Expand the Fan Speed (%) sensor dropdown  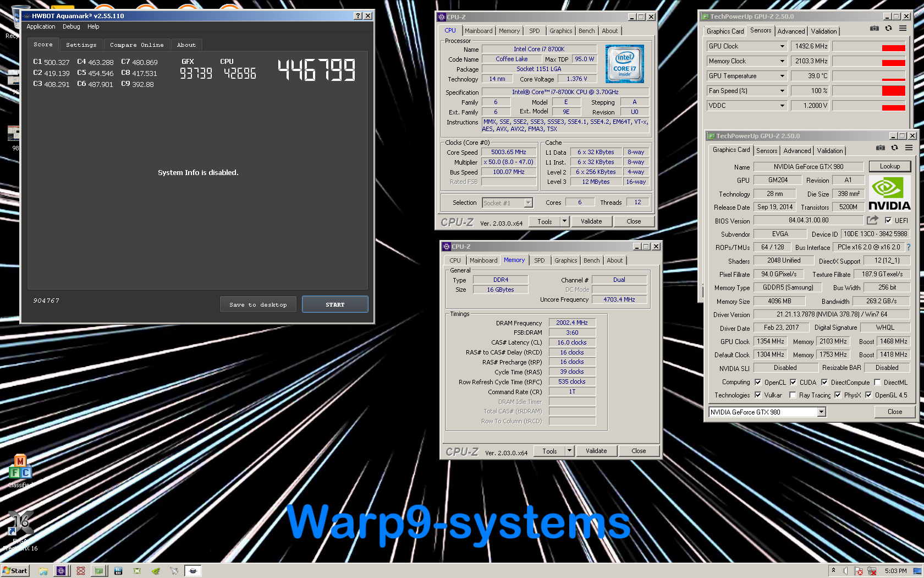[x=782, y=91]
